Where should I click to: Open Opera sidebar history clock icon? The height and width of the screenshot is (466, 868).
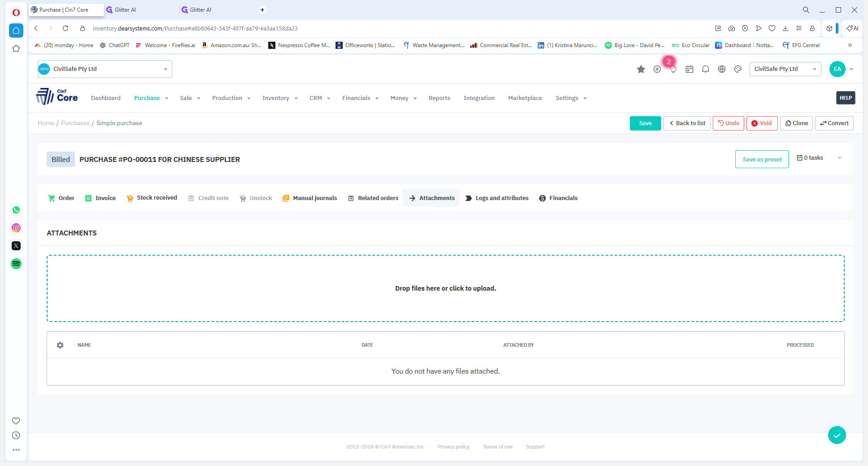16,435
